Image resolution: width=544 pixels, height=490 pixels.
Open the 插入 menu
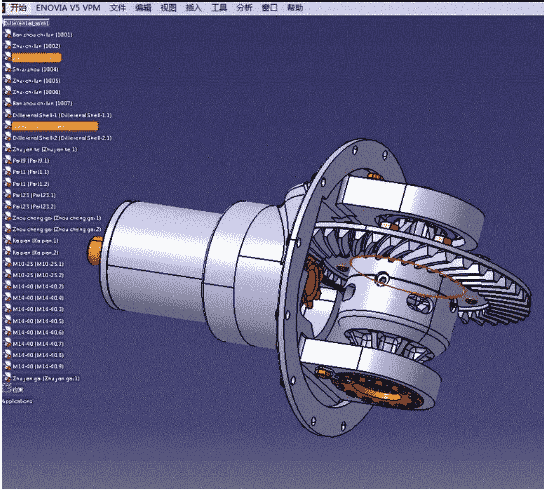click(194, 8)
